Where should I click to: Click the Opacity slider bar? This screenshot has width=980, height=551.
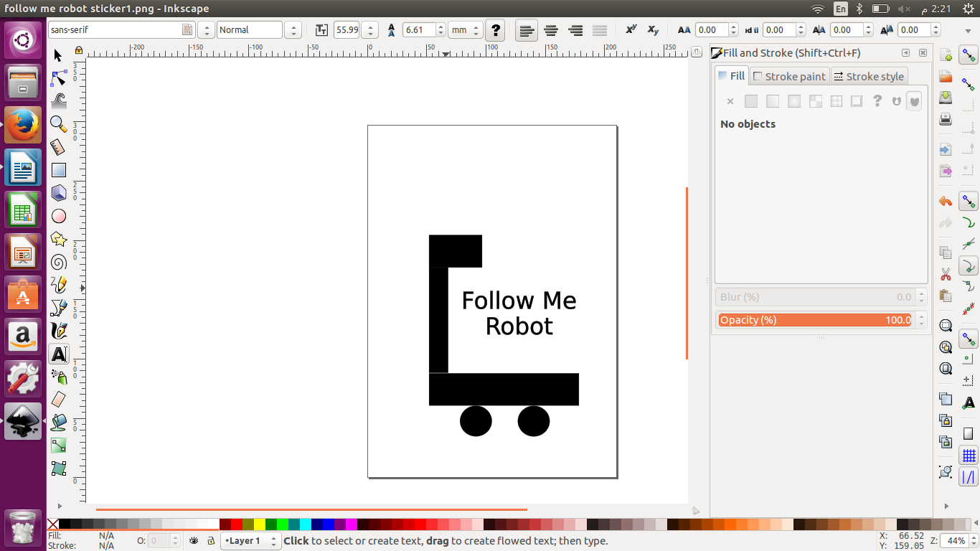pos(816,320)
